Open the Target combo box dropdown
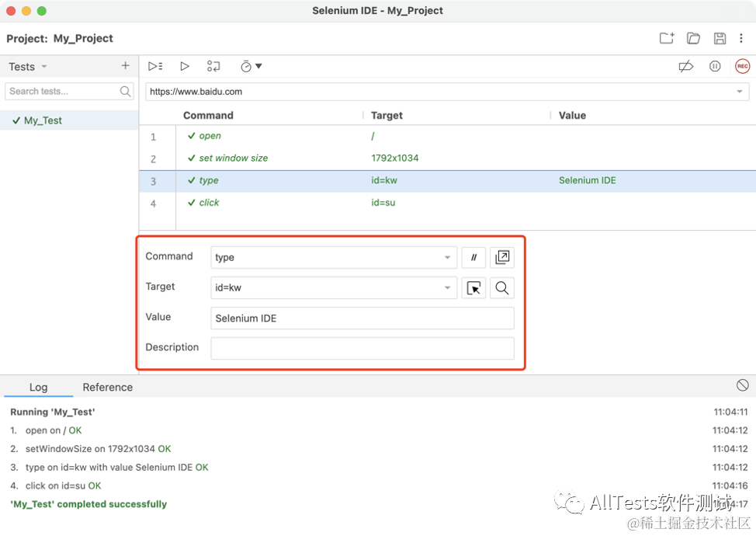The width and height of the screenshot is (756, 536). coord(447,288)
